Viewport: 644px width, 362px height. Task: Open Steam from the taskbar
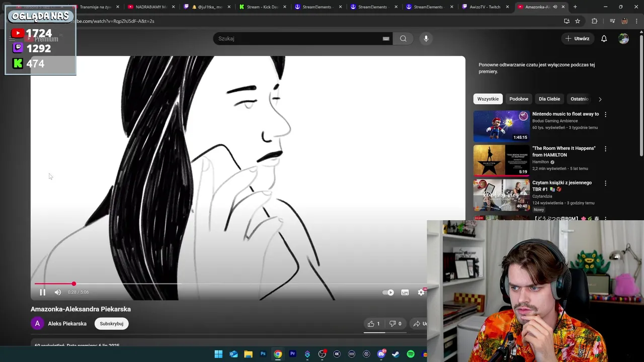pyautogui.click(x=395, y=354)
